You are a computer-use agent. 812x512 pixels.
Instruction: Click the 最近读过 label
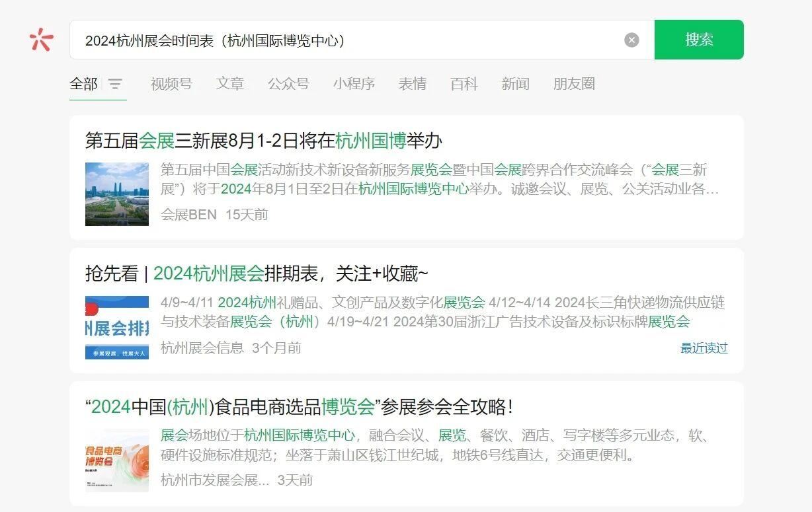tap(704, 348)
